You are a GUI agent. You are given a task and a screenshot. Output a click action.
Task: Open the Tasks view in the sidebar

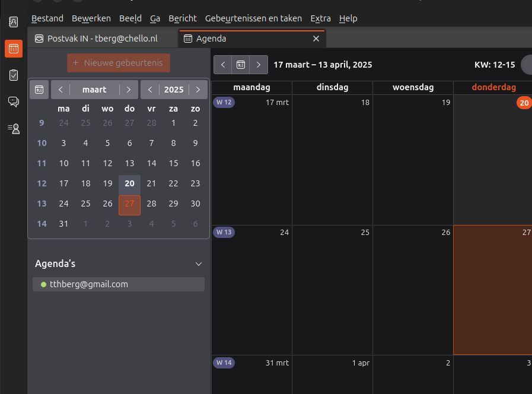point(13,75)
